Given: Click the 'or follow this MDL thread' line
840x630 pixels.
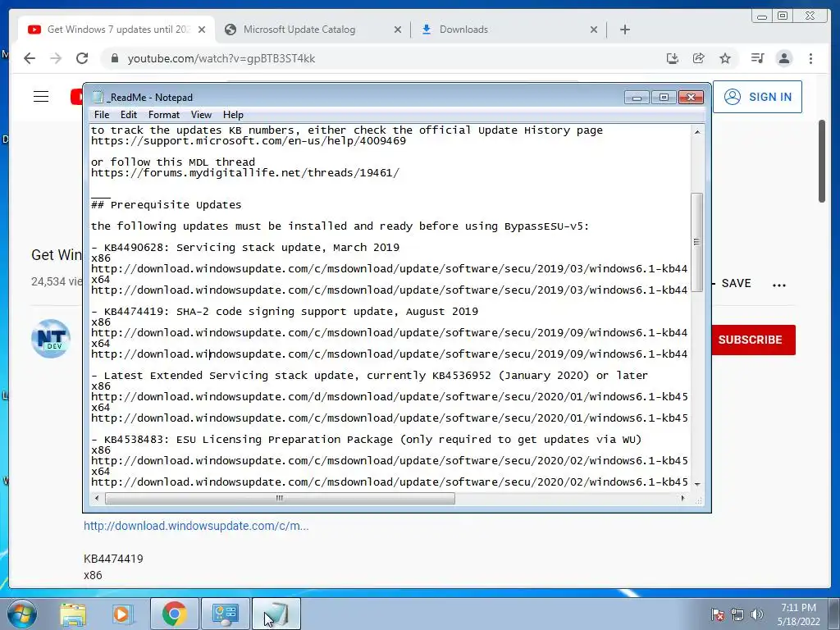Looking at the screenshot, I should pos(173,162).
